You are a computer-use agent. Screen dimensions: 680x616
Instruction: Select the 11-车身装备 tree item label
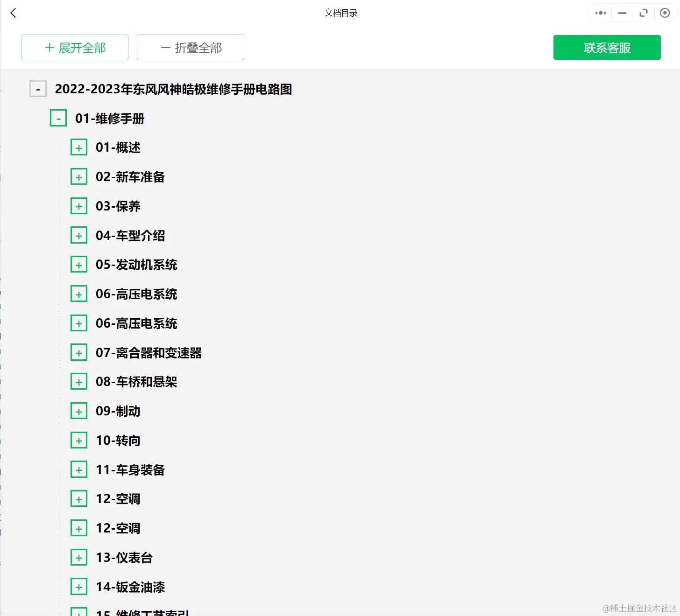[x=130, y=469]
